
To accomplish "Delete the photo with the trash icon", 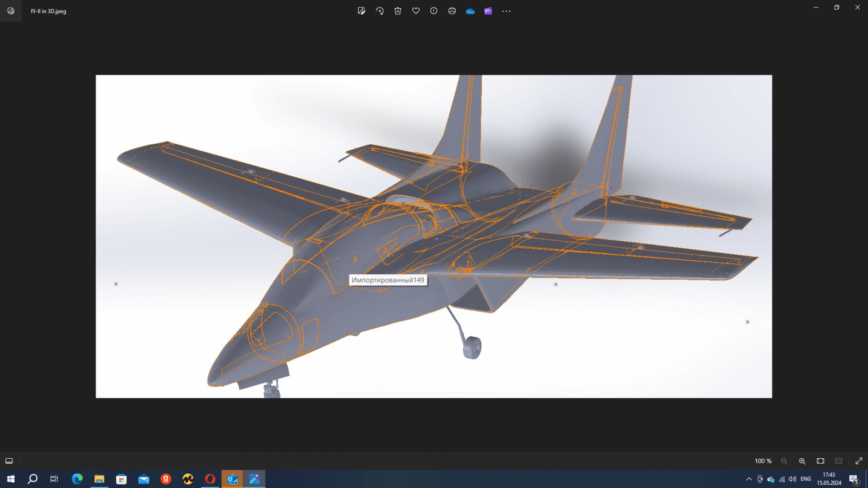I will coord(398,11).
